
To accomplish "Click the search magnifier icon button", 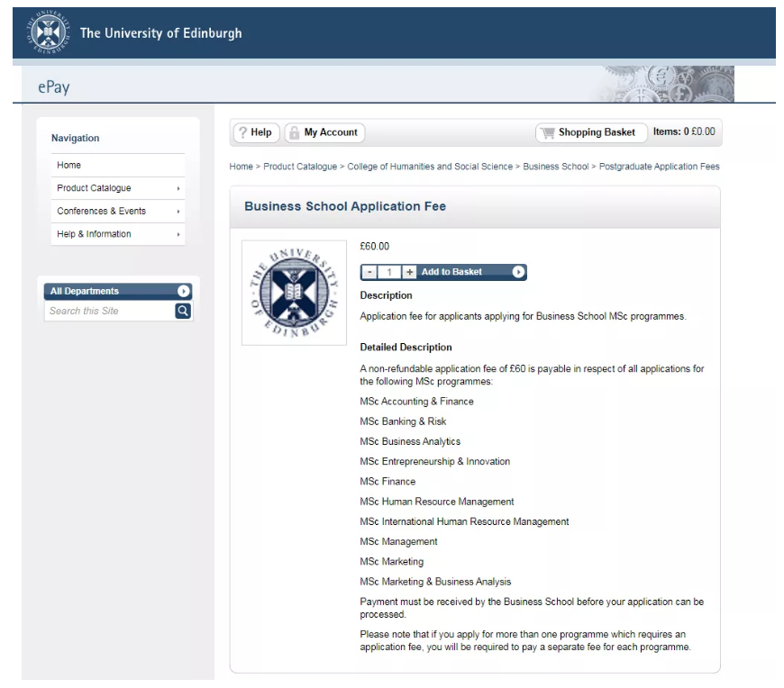I will [183, 311].
